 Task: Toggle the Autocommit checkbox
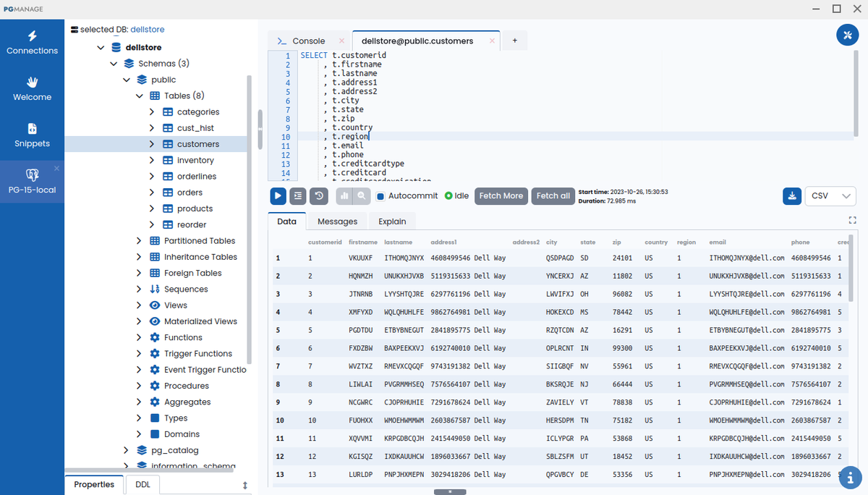click(381, 196)
